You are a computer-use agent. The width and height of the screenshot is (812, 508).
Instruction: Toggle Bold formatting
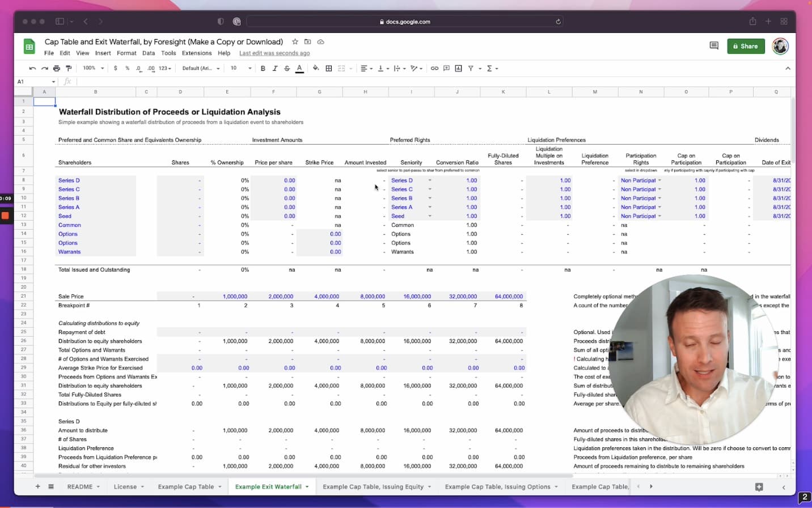pyautogui.click(x=263, y=68)
